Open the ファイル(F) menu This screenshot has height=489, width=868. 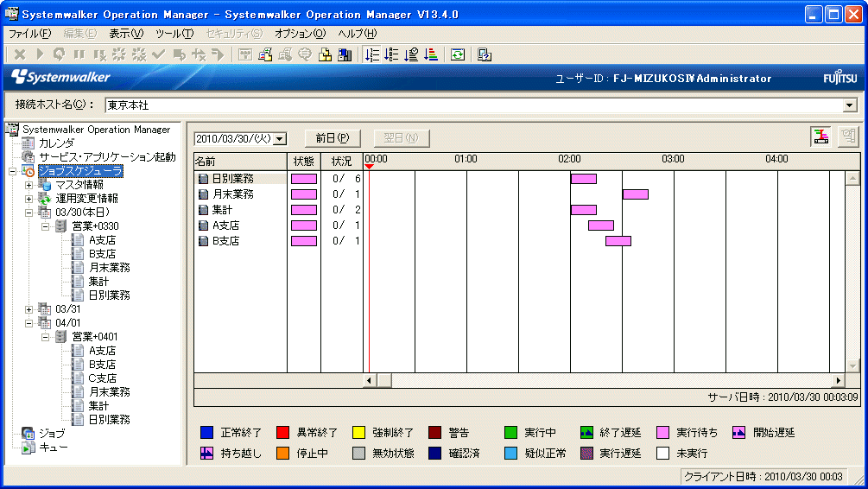pyautogui.click(x=29, y=33)
